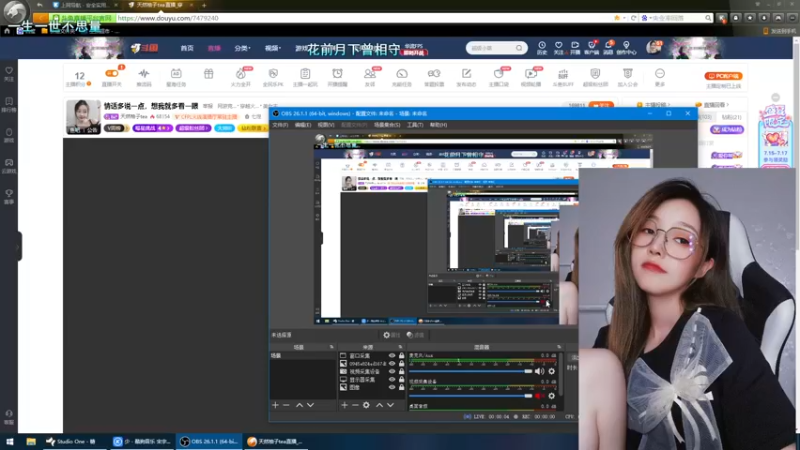This screenshot has width=800, height=450.
Task: Click the trophy icon in Douyu left sidebar
Action: point(9,193)
